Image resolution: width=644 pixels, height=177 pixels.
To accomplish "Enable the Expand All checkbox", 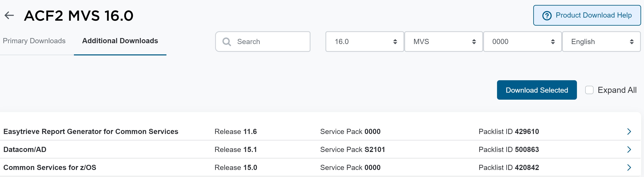I will pos(589,90).
